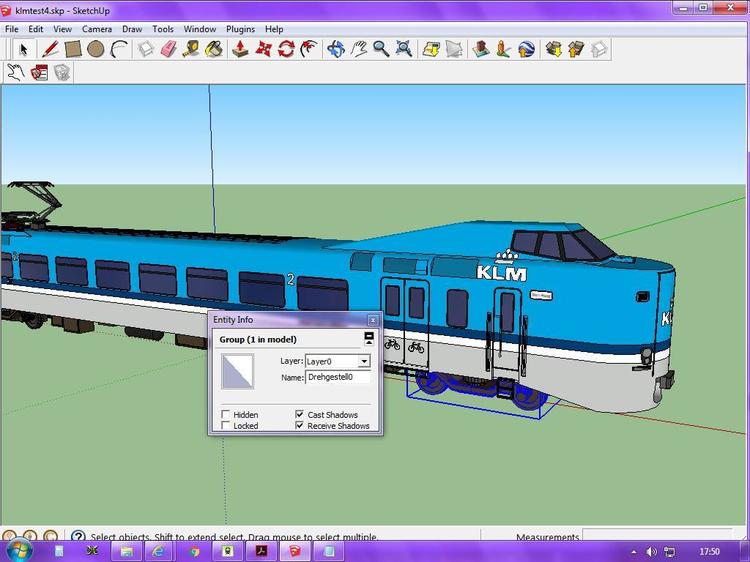The width and height of the screenshot is (750, 562).
Task: Show hidden system tray icons arrow
Action: pos(634,552)
